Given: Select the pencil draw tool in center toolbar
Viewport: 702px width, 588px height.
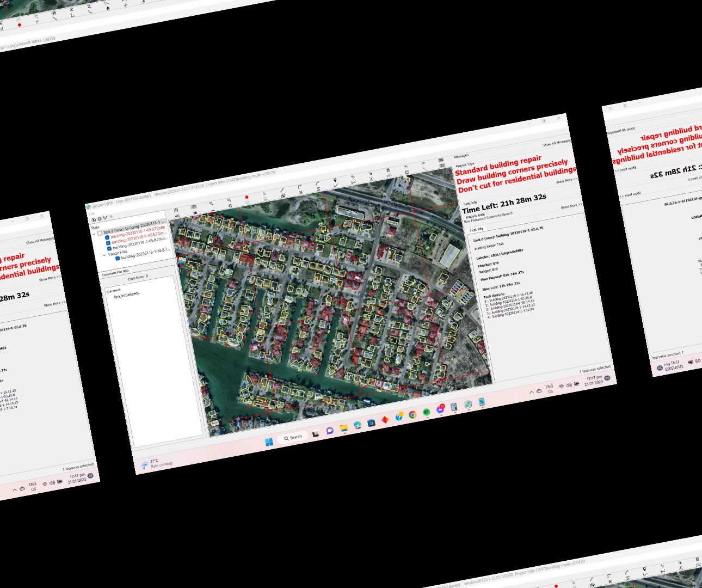Looking at the screenshot, I should point(282,191).
